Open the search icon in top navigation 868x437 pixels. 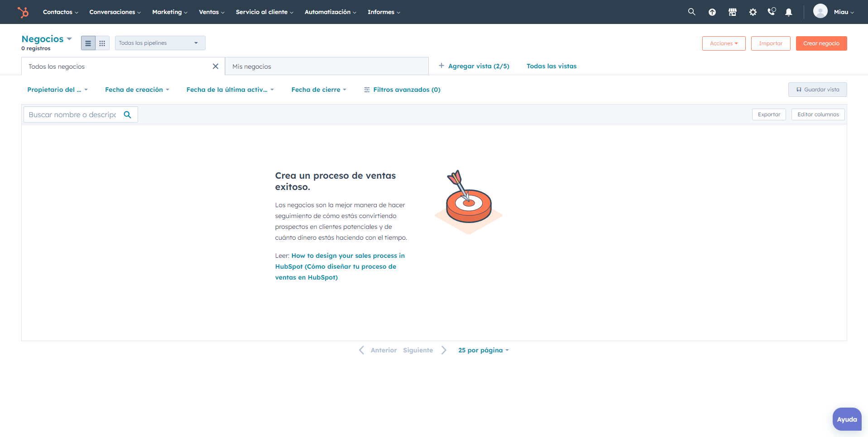pos(691,11)
